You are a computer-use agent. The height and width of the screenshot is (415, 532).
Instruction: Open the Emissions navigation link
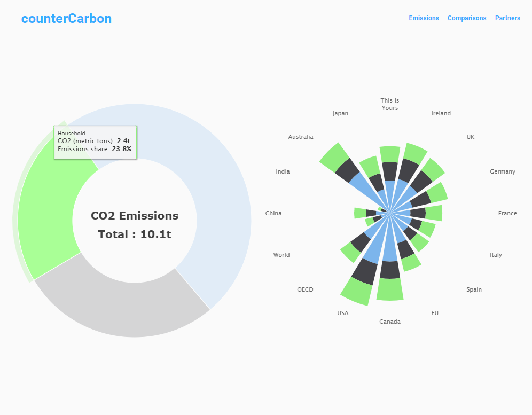tap(424, 18)
